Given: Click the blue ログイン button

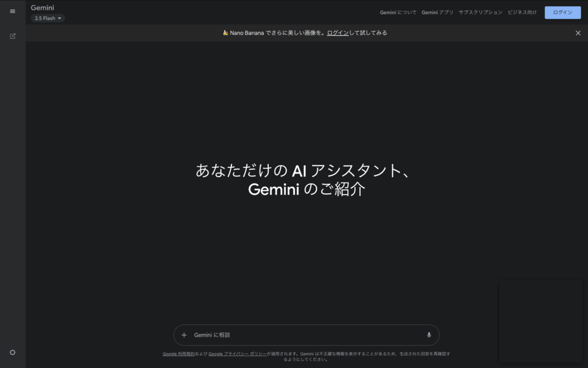Looking at the screenshot, I should 562,12.
